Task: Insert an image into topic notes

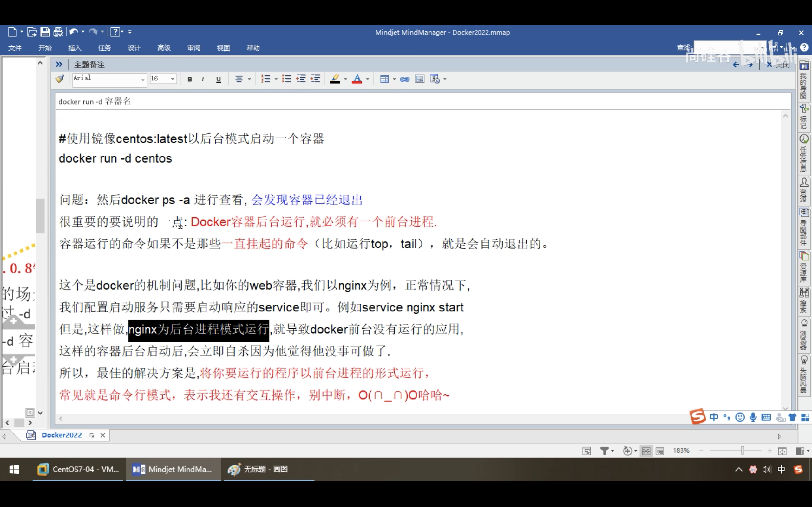Action: 419,79
